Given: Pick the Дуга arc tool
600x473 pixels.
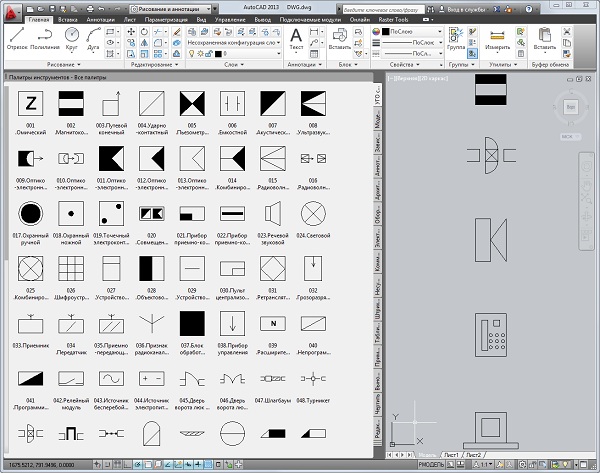Looking at the screenshot, I should click(95, 36).
